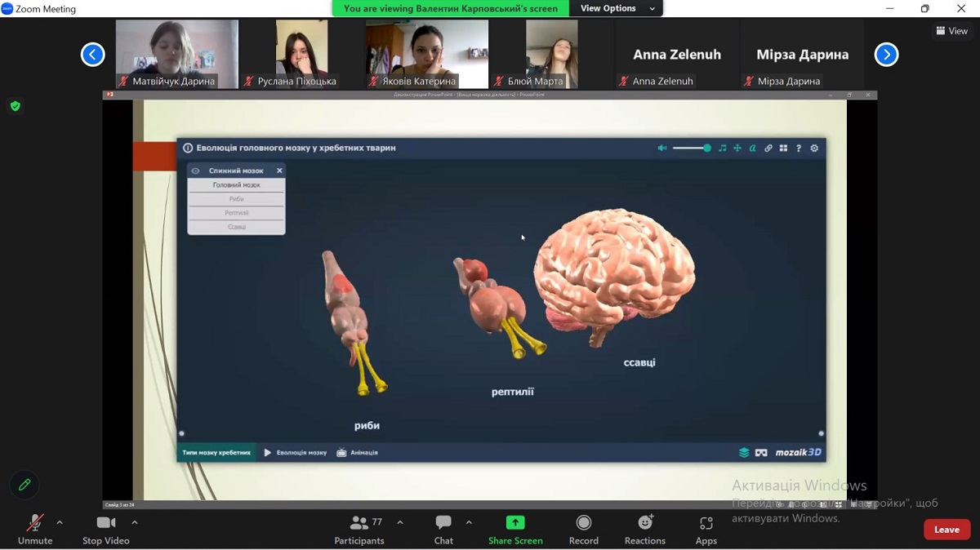Image resolution: width=980 pixels, height=550 pixels.
Task: Open the Анімація tab
Action: point(358,452)
